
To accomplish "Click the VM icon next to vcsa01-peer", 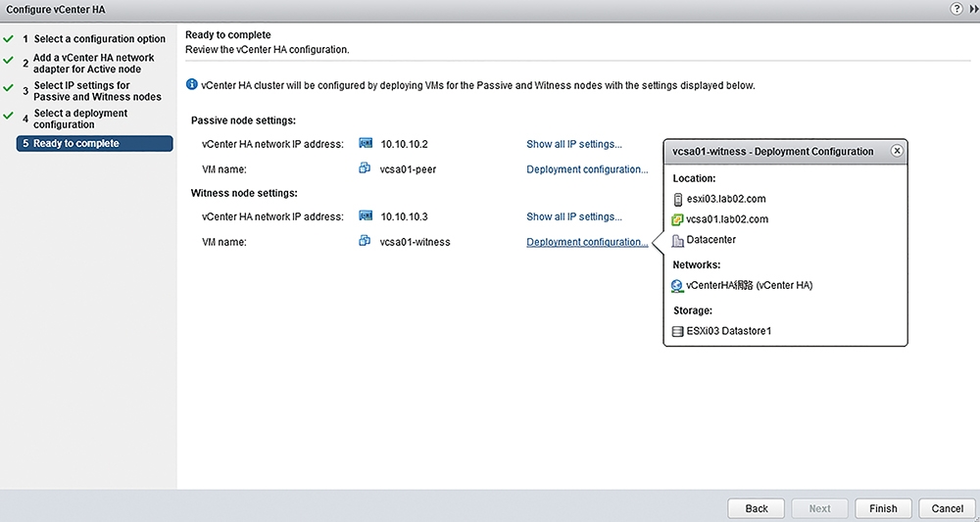I will (x=365, y=168).
